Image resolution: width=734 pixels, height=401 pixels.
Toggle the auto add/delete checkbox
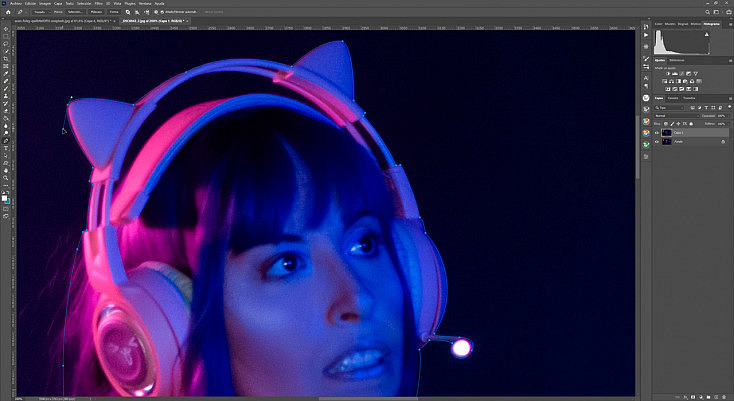(x=162, y=12)
